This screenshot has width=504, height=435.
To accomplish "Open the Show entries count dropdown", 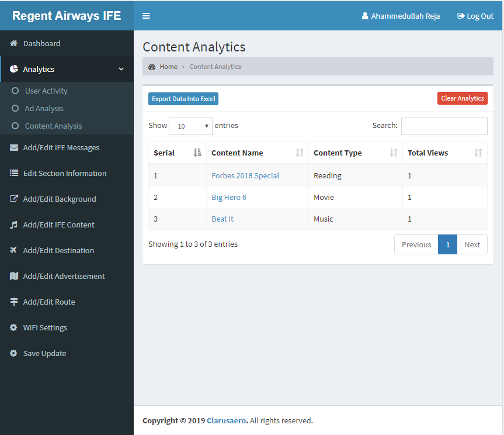I will coord(190,126).
